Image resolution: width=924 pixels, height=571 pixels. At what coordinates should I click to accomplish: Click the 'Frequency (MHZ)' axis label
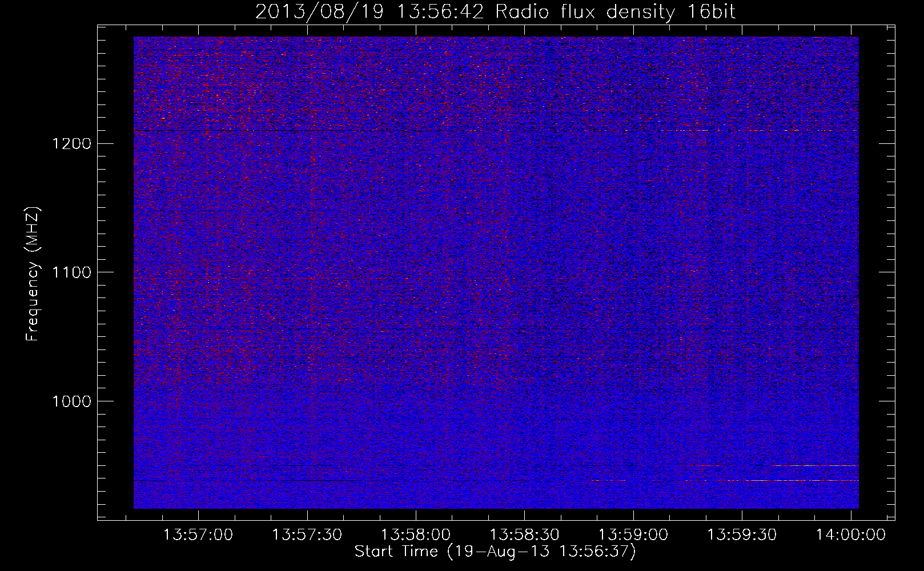coord(32,273)
